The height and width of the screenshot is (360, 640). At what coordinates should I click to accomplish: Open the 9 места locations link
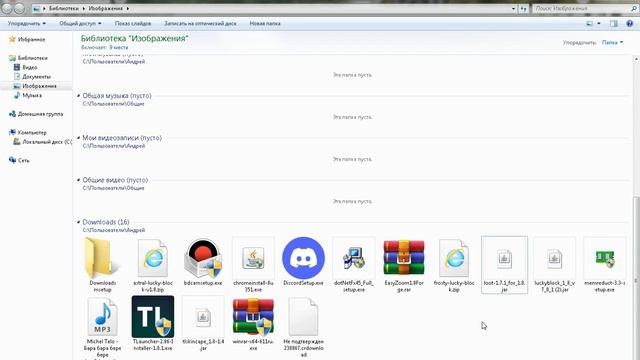click(119, 47)
